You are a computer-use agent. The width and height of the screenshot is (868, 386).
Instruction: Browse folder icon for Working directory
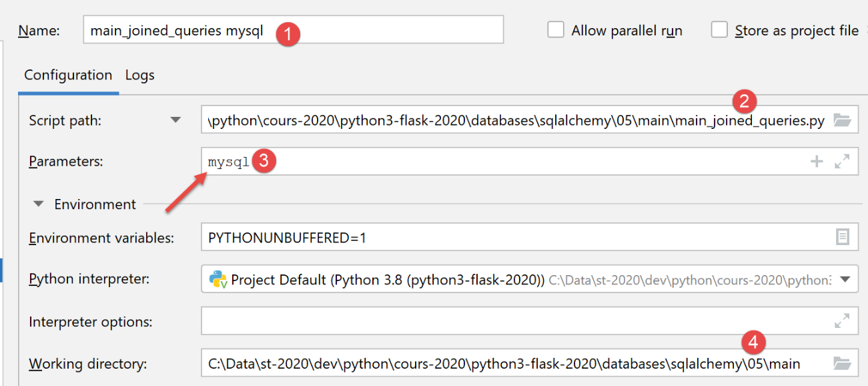pos(842,364)
